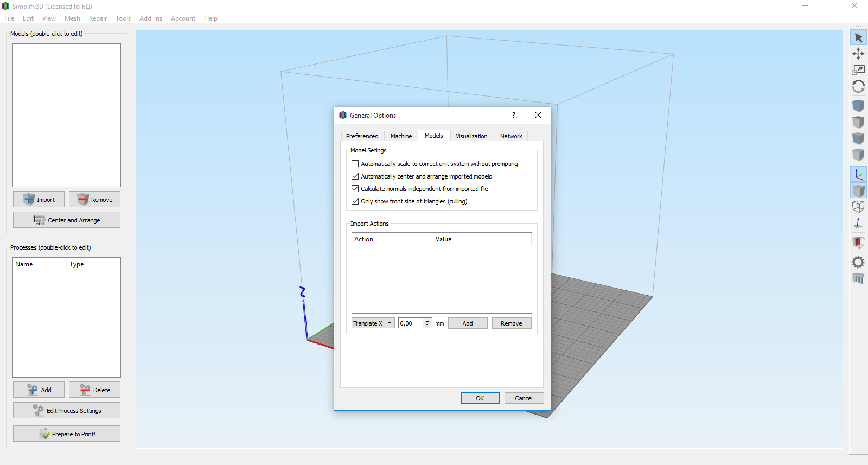Open the File menu

[x=9, y=18]
